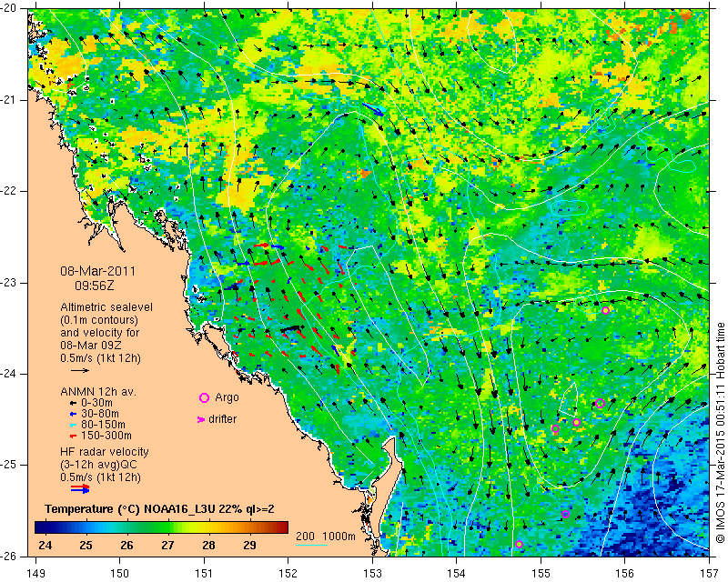Click the longitude axis label 155
The width and height of the screenshot is (728, 582).
point(541,574)
